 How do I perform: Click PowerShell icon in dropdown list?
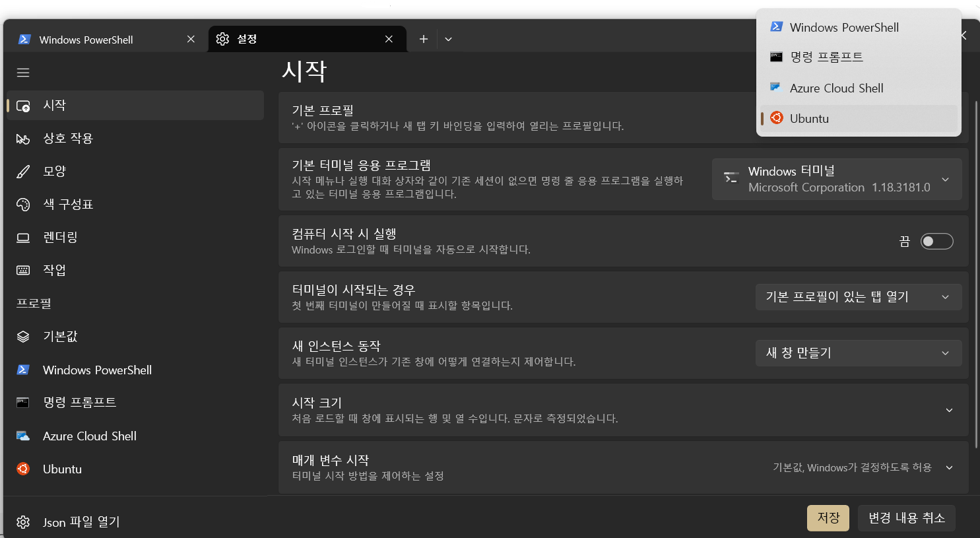pyautogui.click(x=777, y=26)
